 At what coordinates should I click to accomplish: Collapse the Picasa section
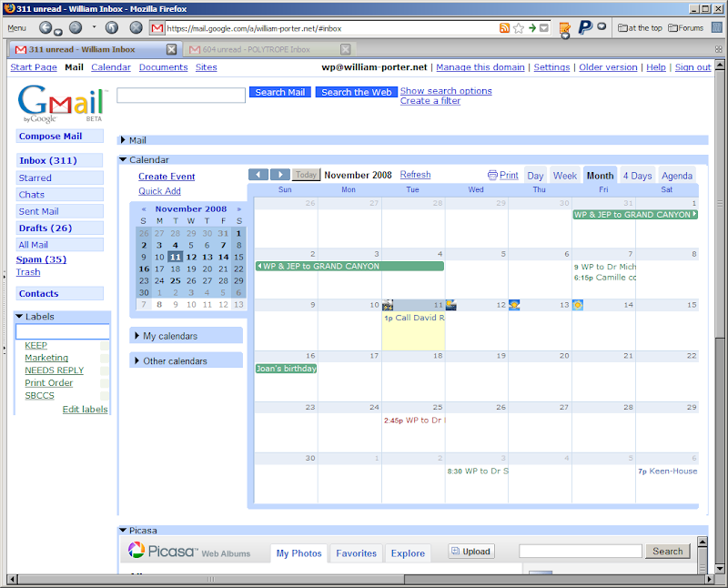point(123,530)
